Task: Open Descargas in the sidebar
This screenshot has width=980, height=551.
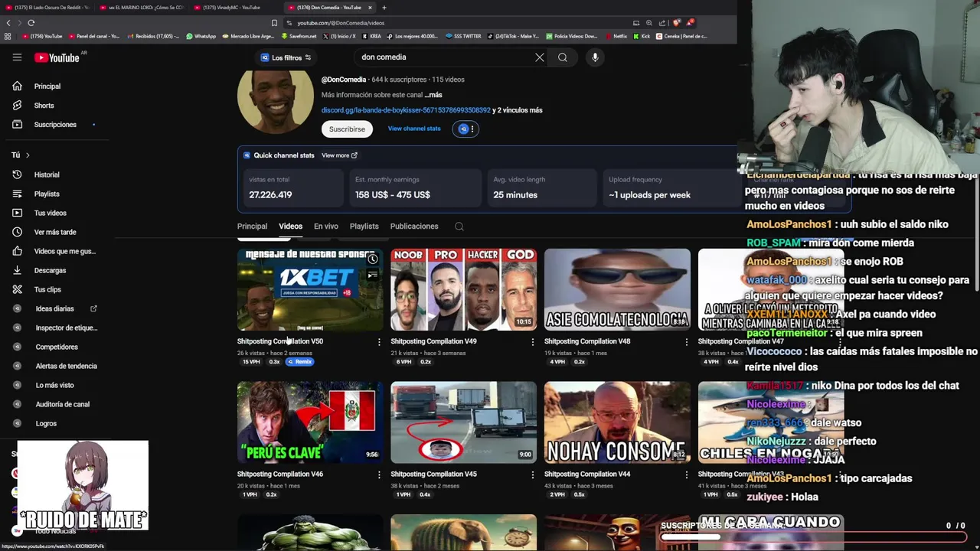Action: (50, 270)
